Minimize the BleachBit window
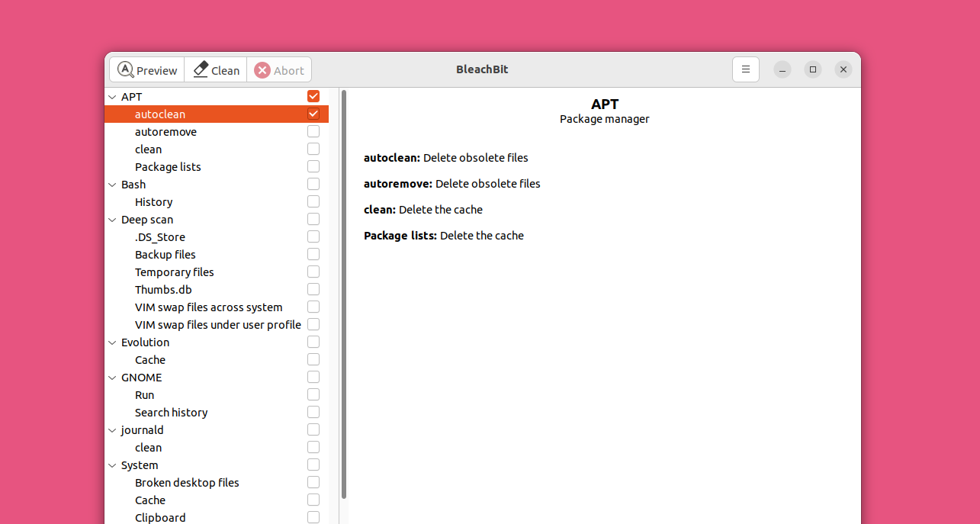980x524 pixels. pyautogui.click(x=782, y=69)
